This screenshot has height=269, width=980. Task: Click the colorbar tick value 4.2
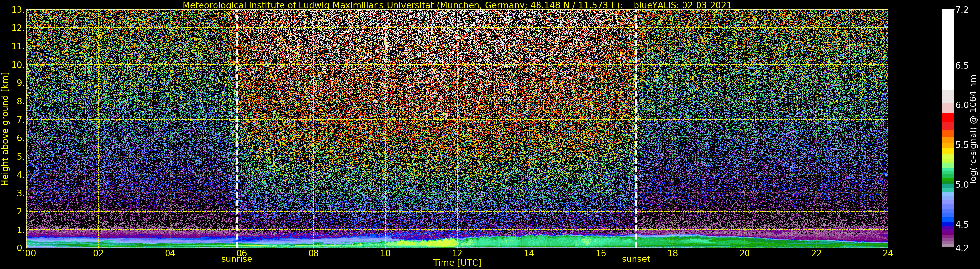tap(962, 248)
